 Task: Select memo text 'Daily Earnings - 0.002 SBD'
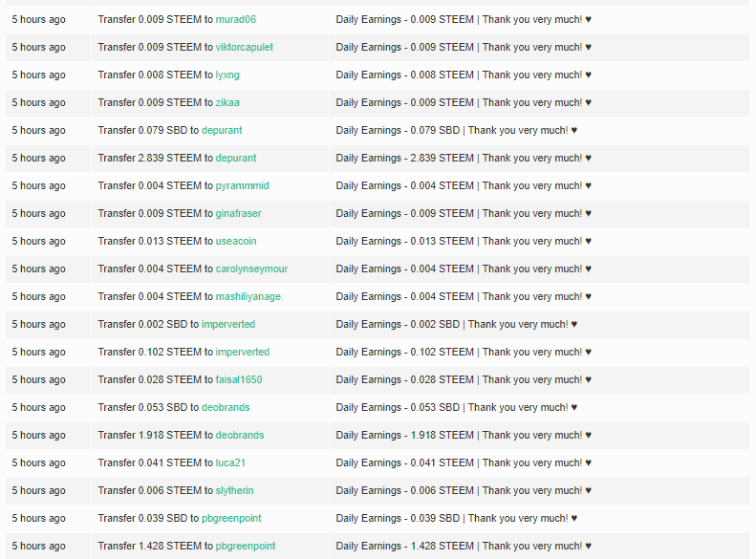398,324
